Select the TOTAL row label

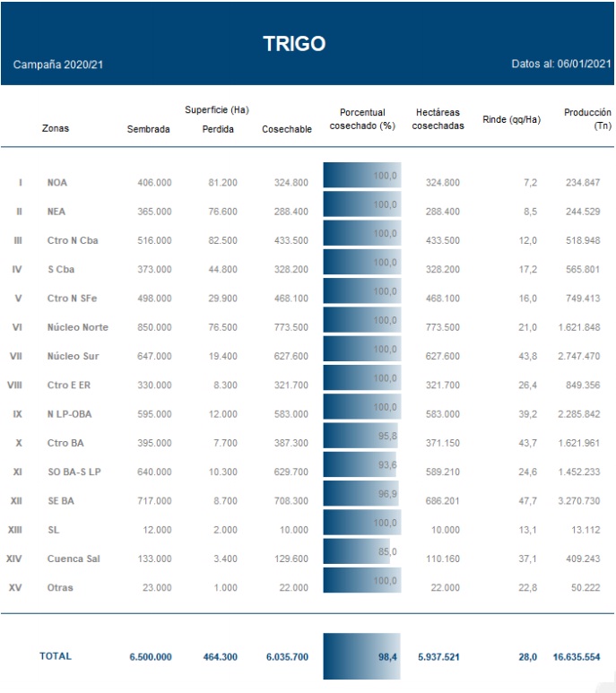click(x=56, y=656)
